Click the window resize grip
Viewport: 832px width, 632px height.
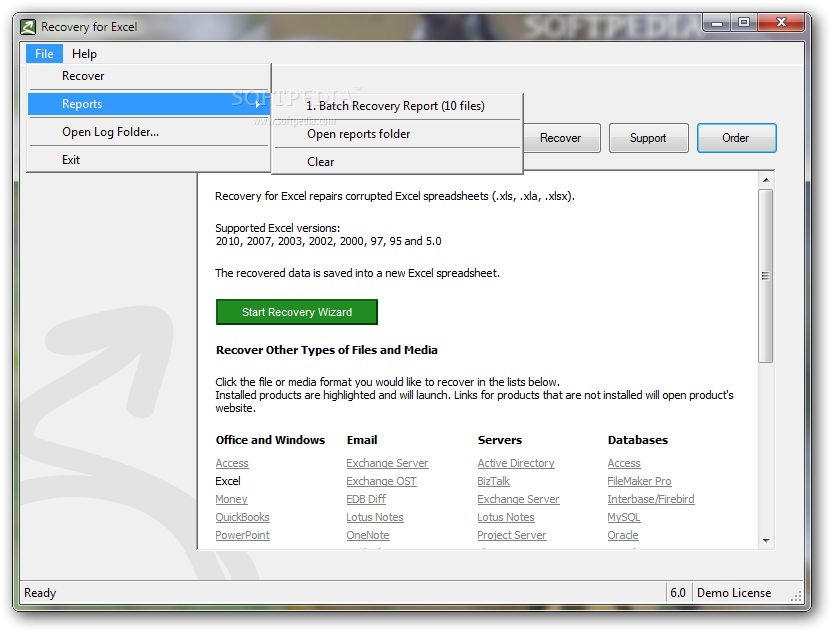pos(796,596)
